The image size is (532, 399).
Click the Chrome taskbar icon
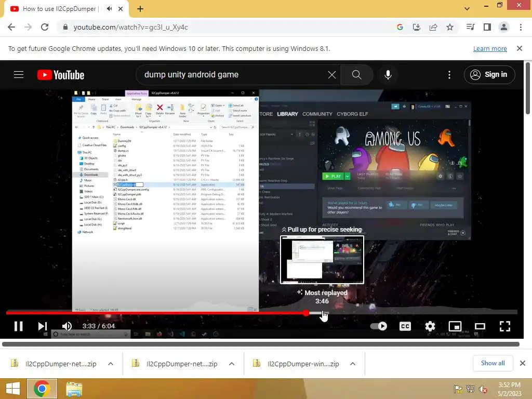42,389
